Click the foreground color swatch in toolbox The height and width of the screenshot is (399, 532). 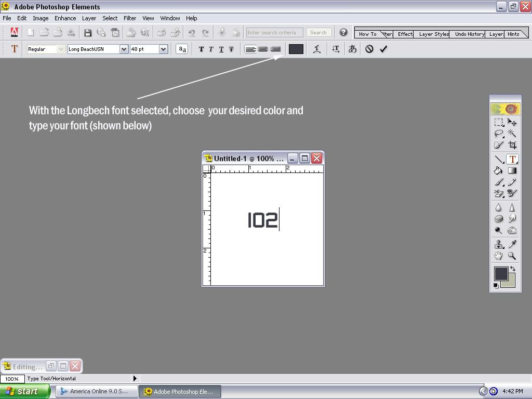click(x=501, y=273)
